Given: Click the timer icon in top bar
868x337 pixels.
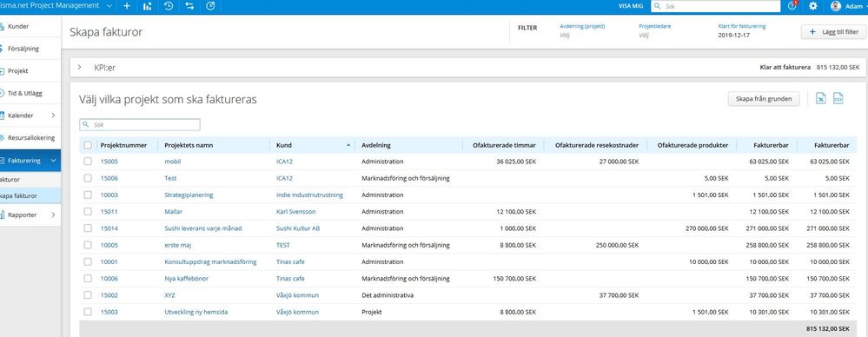Looking at the screenshot, I should pyautogui.click(x=210, y=6).
